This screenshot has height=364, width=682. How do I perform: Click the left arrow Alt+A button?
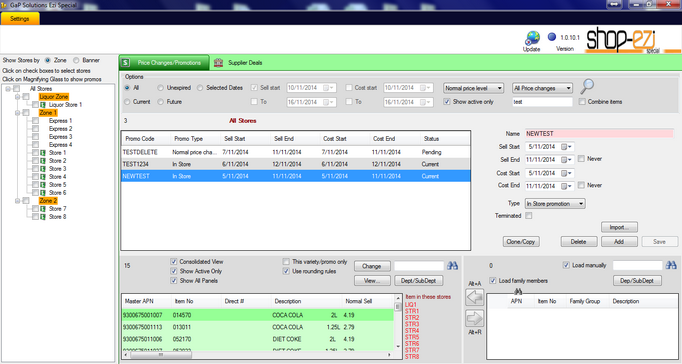point(475,297)
